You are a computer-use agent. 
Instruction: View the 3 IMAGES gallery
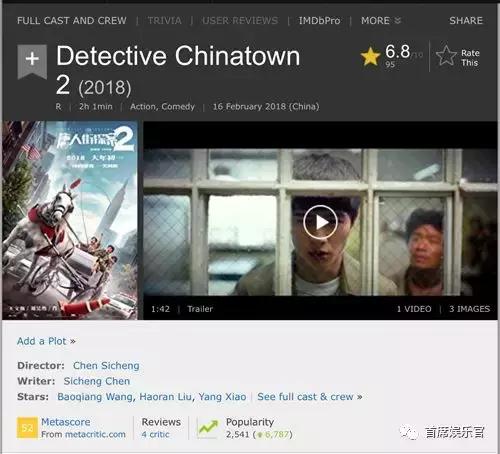click(x=469, y=309)
